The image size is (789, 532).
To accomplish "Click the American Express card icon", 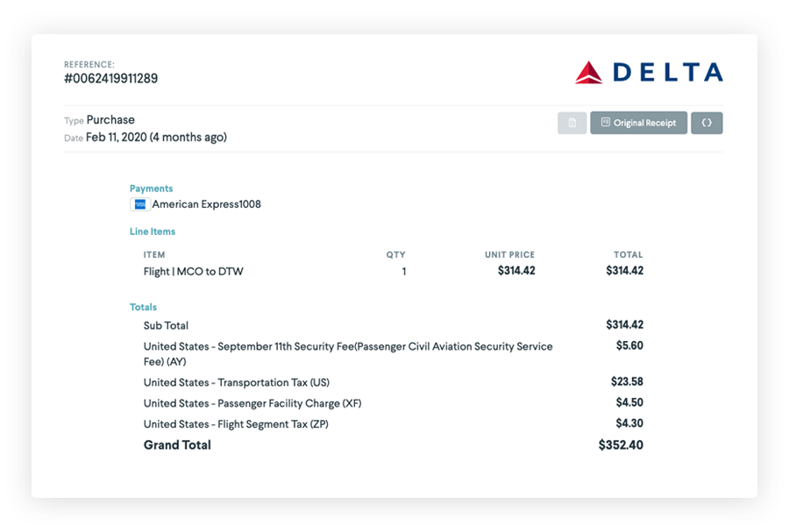I will [x=139, y=204].
